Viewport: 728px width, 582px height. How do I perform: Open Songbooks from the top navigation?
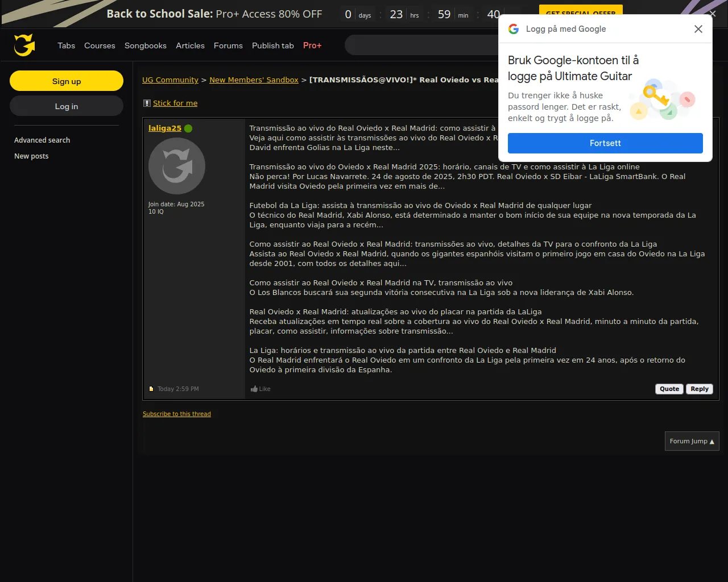[146, 45]
